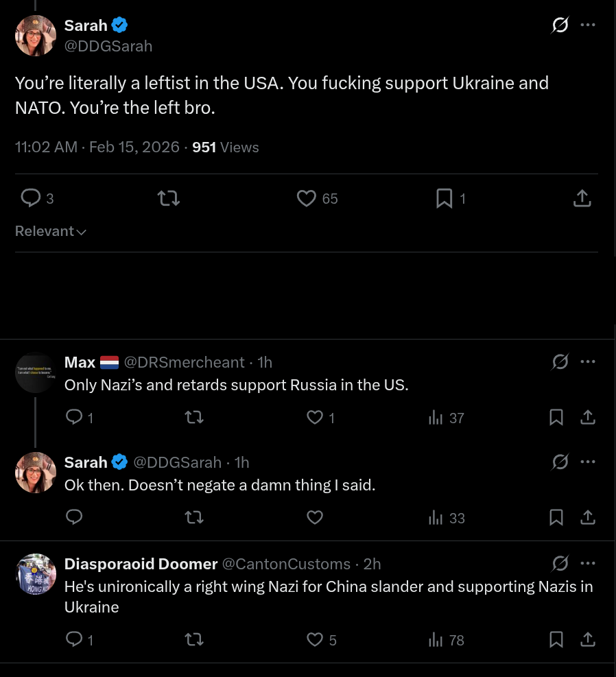
Task: Bookmark Sarah's "Ok then" reply
Action: (556, 517)
